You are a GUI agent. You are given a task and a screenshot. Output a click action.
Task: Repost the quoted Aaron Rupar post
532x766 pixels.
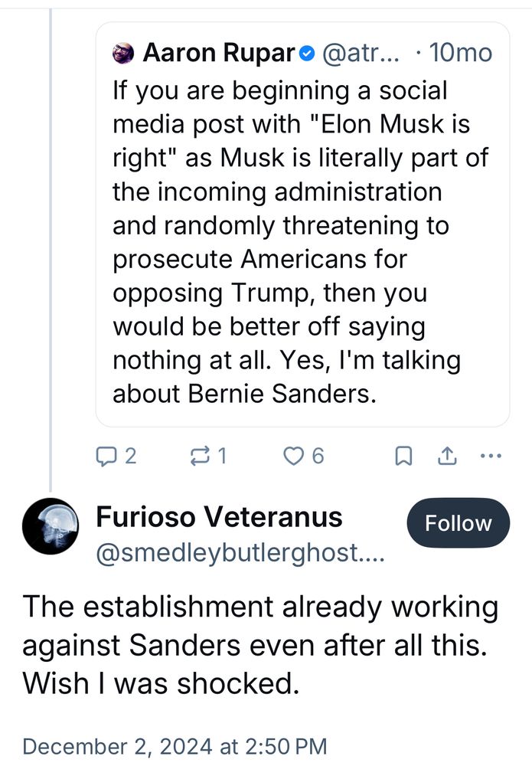click(199, 456)
